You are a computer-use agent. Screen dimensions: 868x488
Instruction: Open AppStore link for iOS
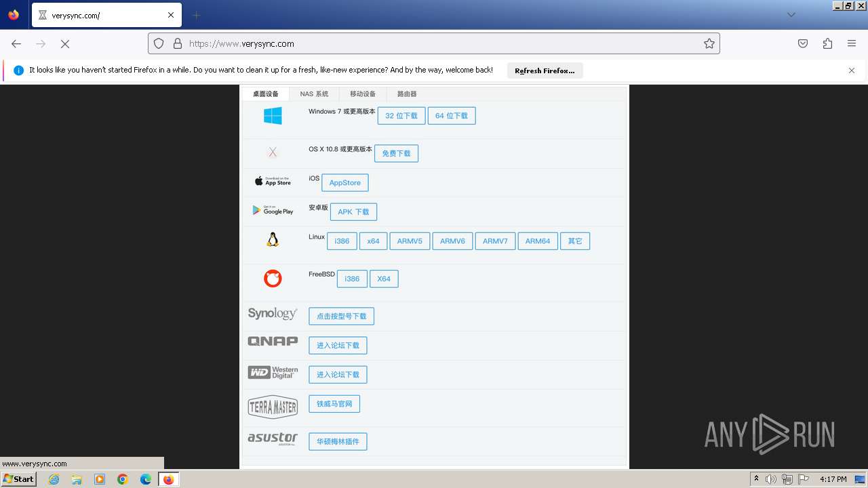pos(345,183)
